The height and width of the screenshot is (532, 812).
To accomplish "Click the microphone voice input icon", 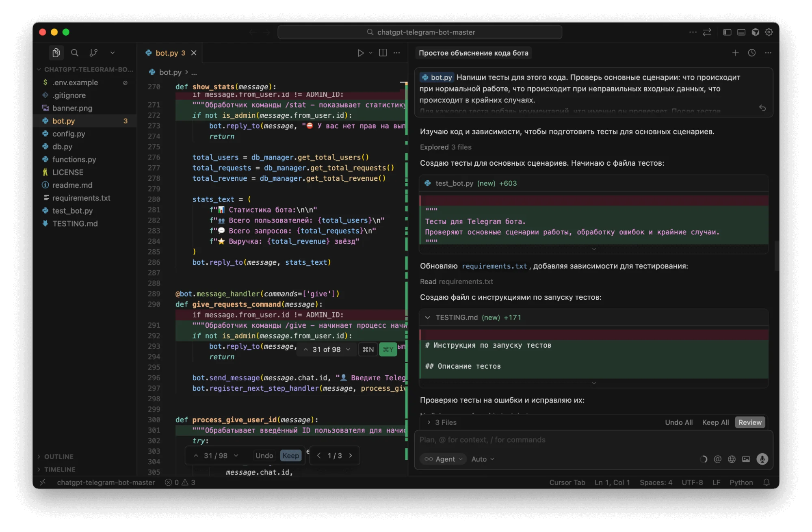I will click(x=762, y=459).
